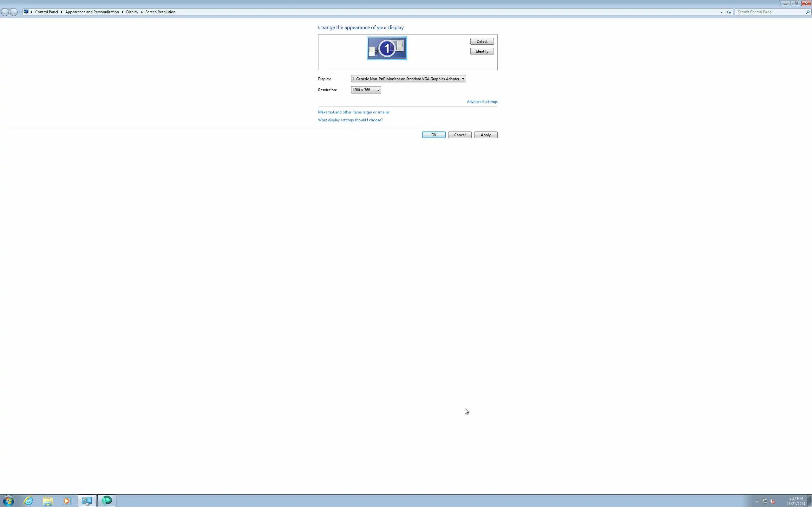The image size is (812, 507).
Task: Go back using the Back arrow
Action: click(x=5, y=12)
